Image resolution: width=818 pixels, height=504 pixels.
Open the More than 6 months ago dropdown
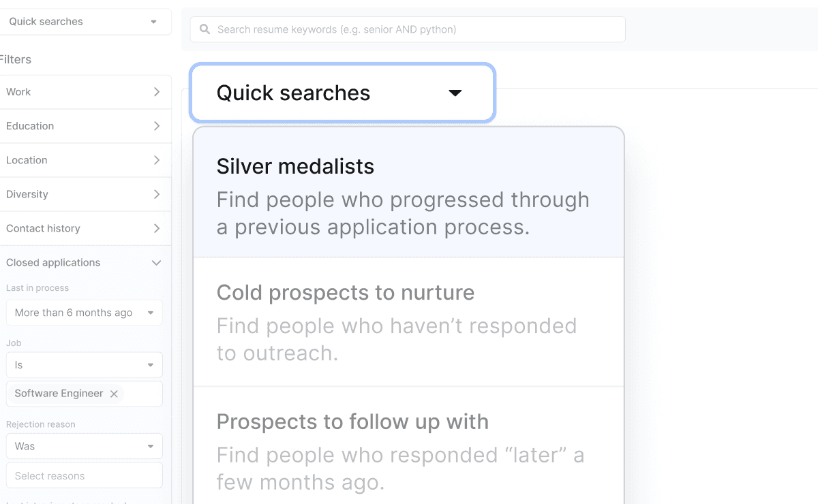(84, 313)
